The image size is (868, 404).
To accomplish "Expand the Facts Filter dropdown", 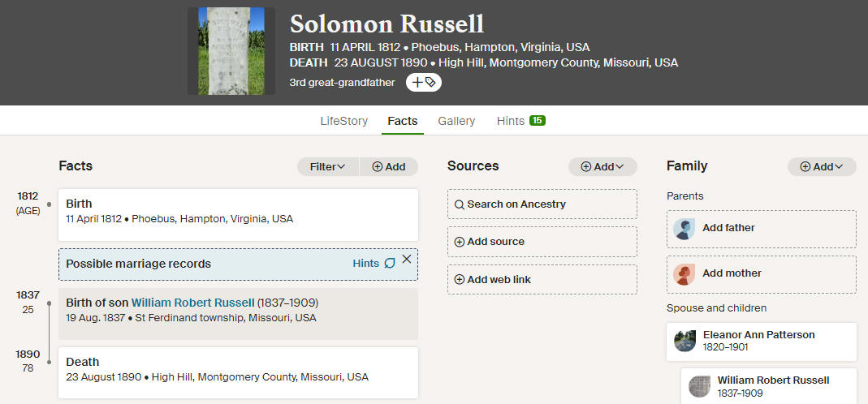I will (x=328, y=166).
